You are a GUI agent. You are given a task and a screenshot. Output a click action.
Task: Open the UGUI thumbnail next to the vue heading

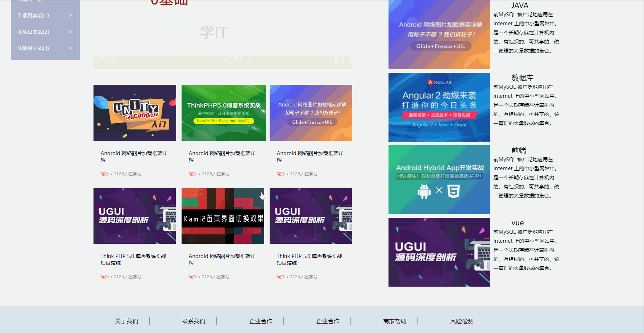pos(439,252)
